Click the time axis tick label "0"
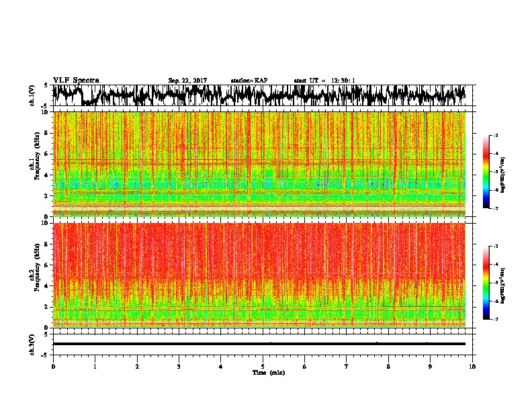 [x=53, y=367]
